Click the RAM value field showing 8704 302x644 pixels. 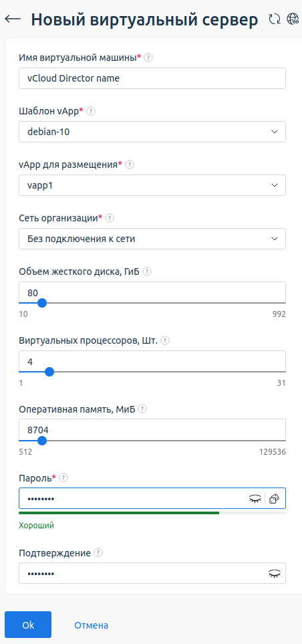click(x=152, y=430)
